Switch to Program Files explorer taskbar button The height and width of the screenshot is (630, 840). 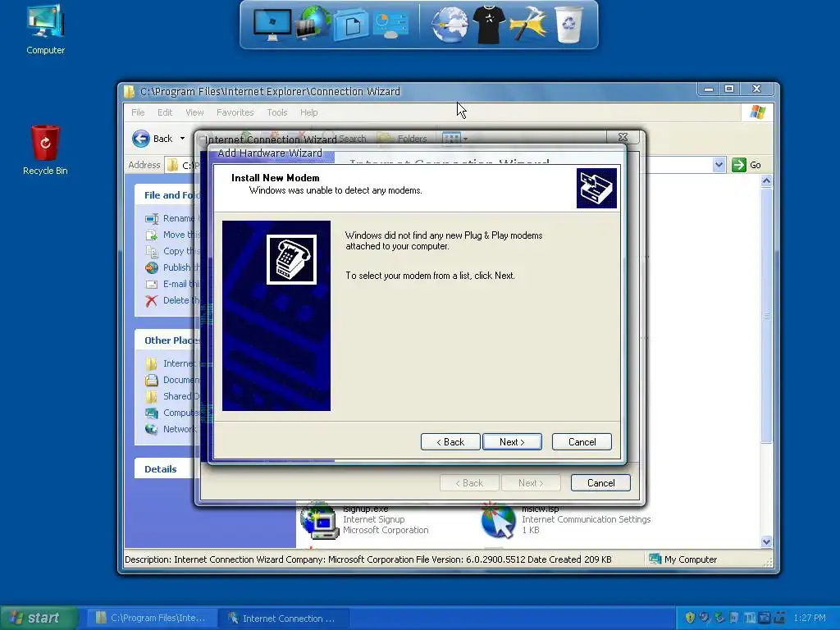pos(152,618)
